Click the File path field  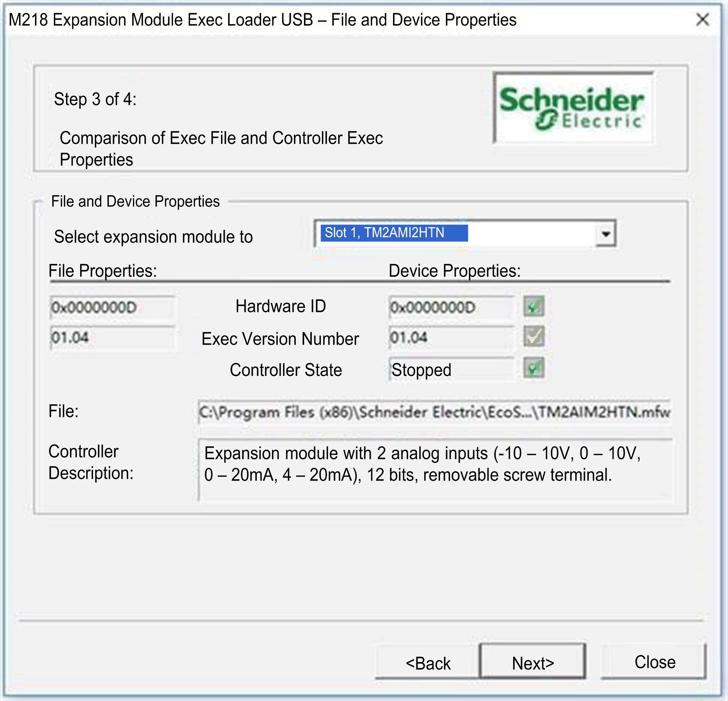pos(435,412)
